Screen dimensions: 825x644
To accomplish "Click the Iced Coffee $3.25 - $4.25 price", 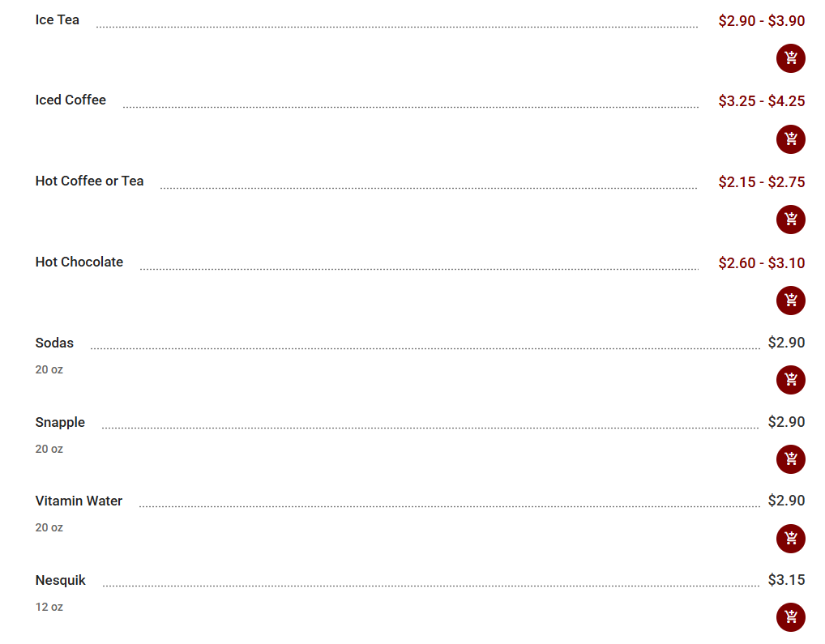I will click(x=761, y=101).
